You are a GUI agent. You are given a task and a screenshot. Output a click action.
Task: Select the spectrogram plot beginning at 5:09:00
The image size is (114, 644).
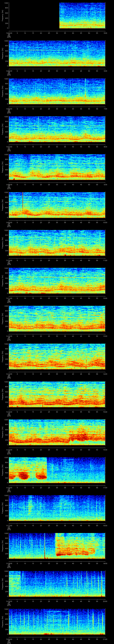click(x=57, y=205)
